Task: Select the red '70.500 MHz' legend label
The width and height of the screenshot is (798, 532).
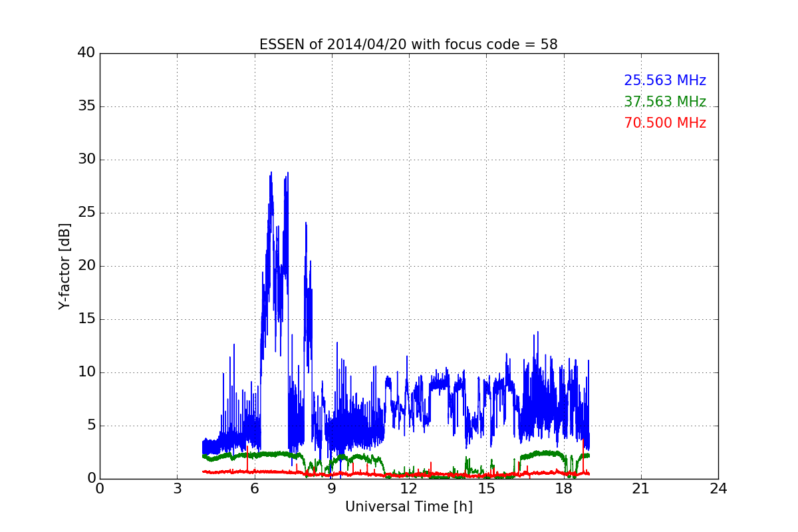Action: coord(665,123)
